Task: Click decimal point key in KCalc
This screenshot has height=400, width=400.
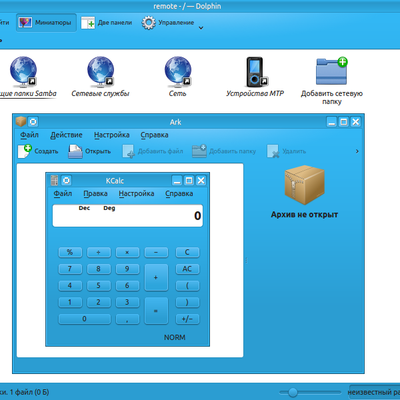Action: coord(127,319)
